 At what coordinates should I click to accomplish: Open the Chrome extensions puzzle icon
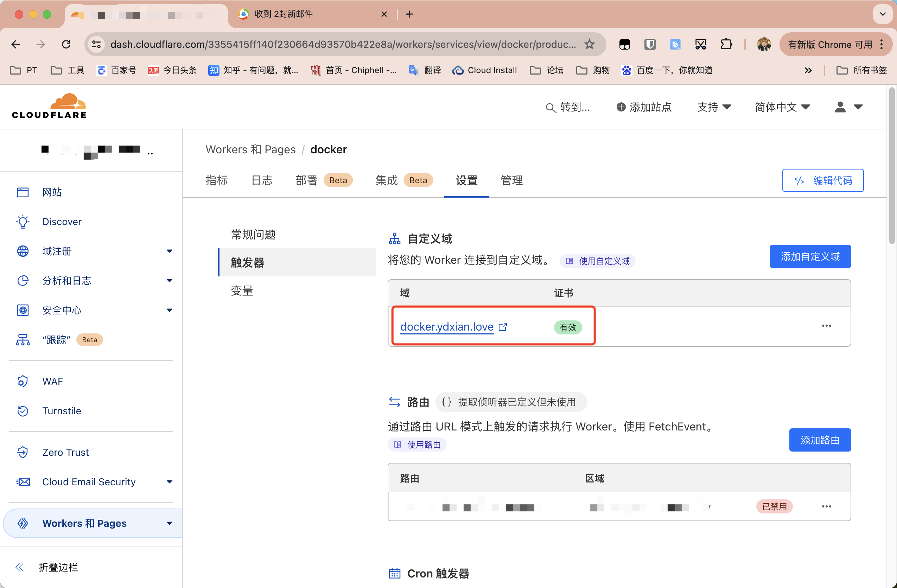[726, 44]
